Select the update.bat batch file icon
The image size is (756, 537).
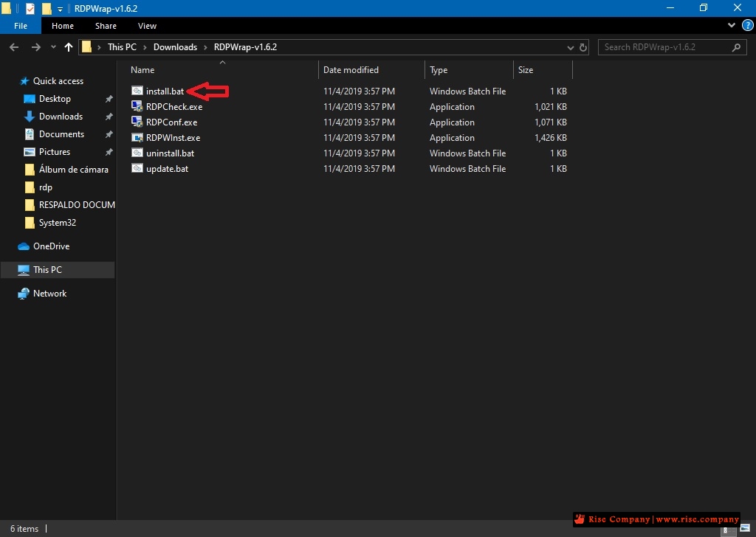click(x=137, y=169)
